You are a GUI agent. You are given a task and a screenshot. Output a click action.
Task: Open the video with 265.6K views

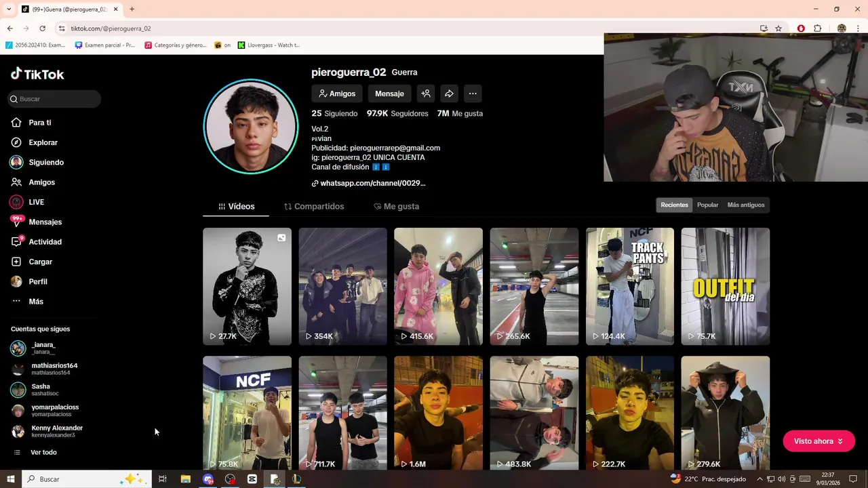tap(534, 286)
